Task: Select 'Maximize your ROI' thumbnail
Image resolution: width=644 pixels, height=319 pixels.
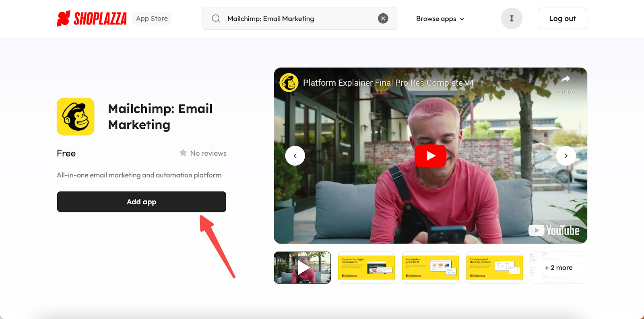Action: pos(431,268)
